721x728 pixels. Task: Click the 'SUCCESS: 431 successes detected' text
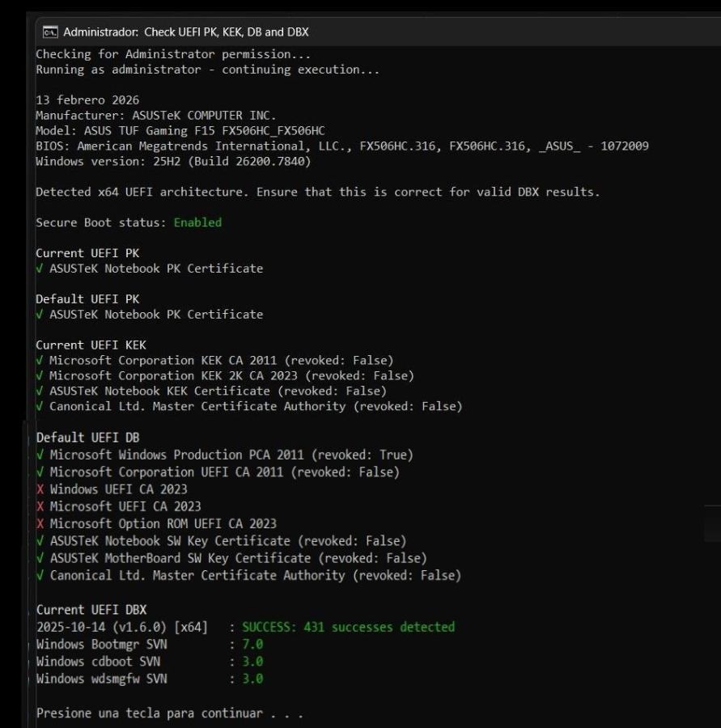tap(348, 627)
